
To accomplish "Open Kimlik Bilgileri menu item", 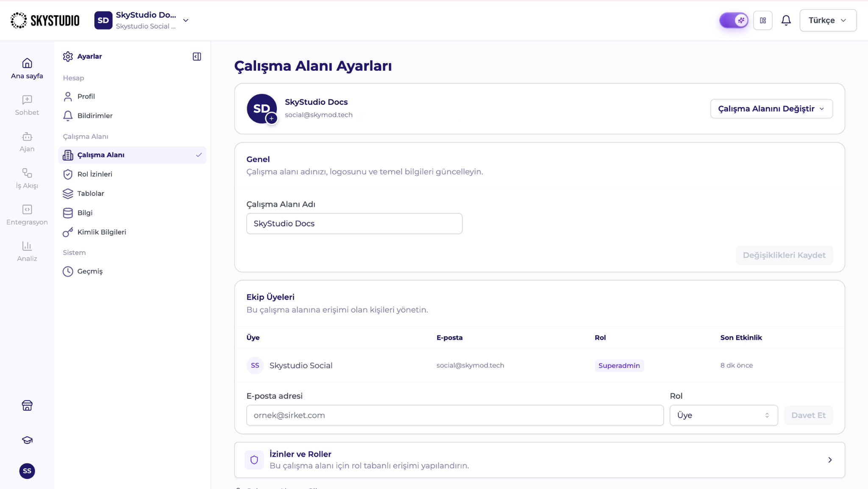I will (132, 232).
